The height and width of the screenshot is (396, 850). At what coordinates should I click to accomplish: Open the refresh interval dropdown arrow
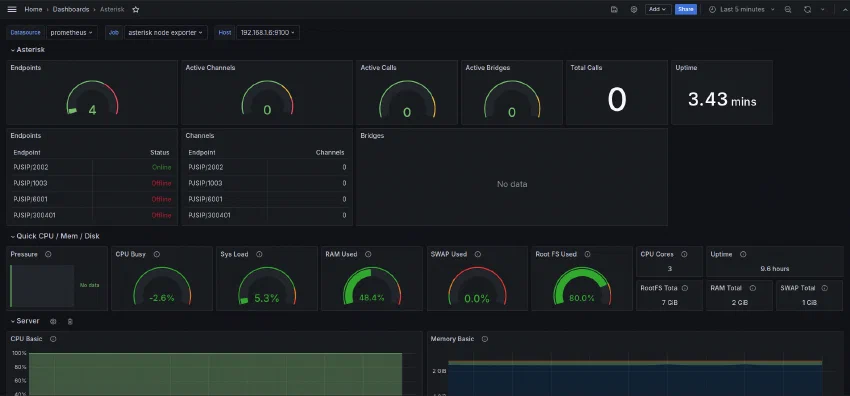coord(822,10)
